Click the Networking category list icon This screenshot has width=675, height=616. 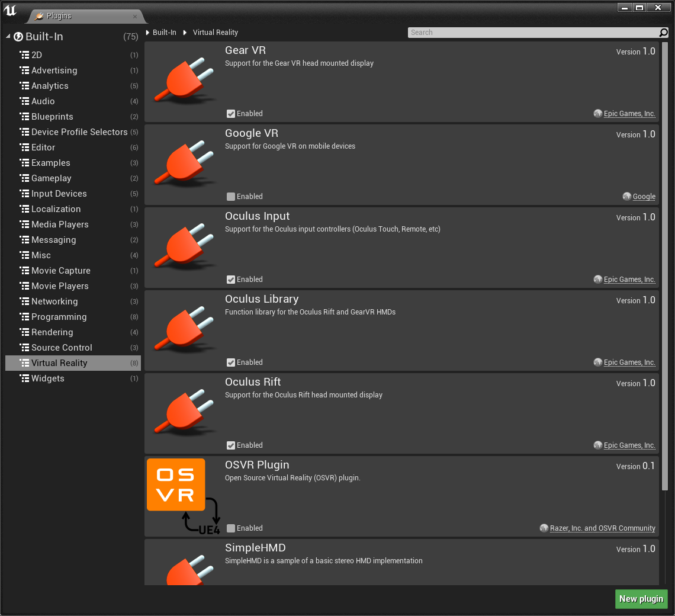(24, 301)
